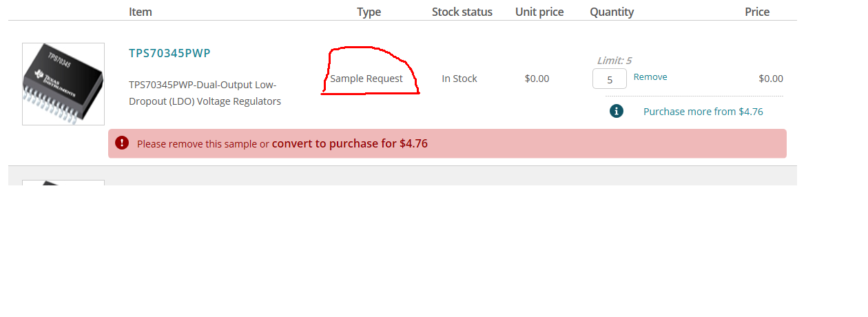Click the Dual-Output Low-Dropout regulator description text
Screen dimensions: 868x317
tap(205, 93)
